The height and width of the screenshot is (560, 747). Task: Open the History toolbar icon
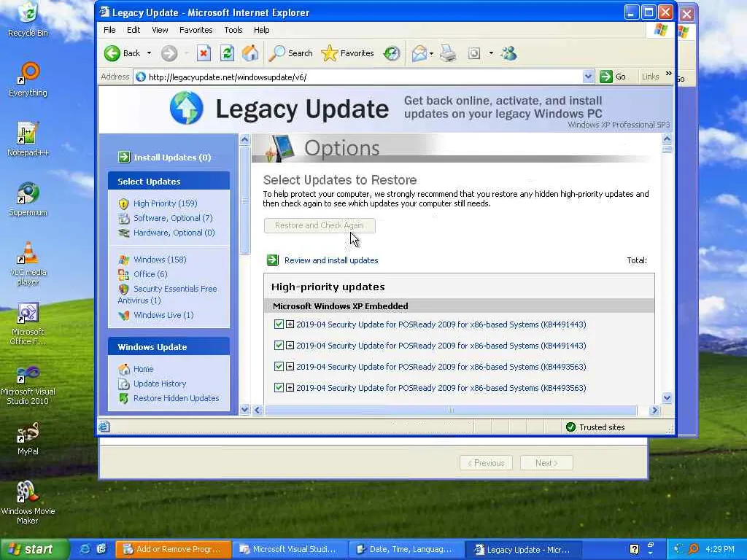[x=392, y=53]
